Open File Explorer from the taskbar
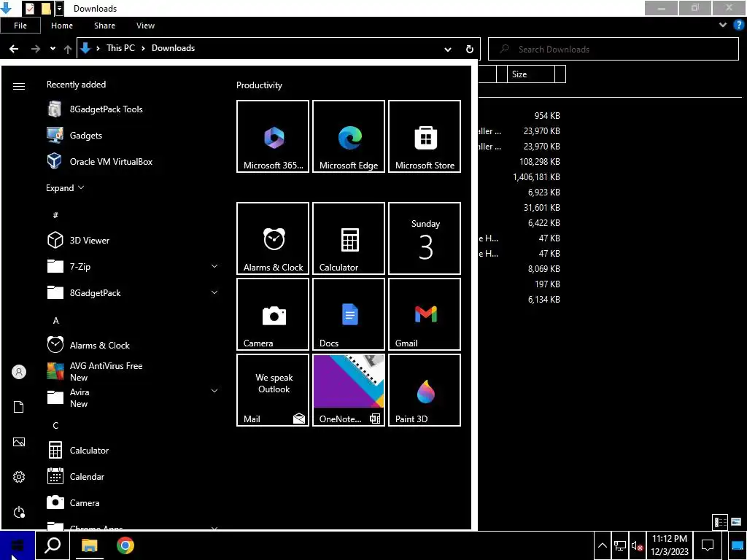The image size is (747, 560). click(x=89, y=545)
